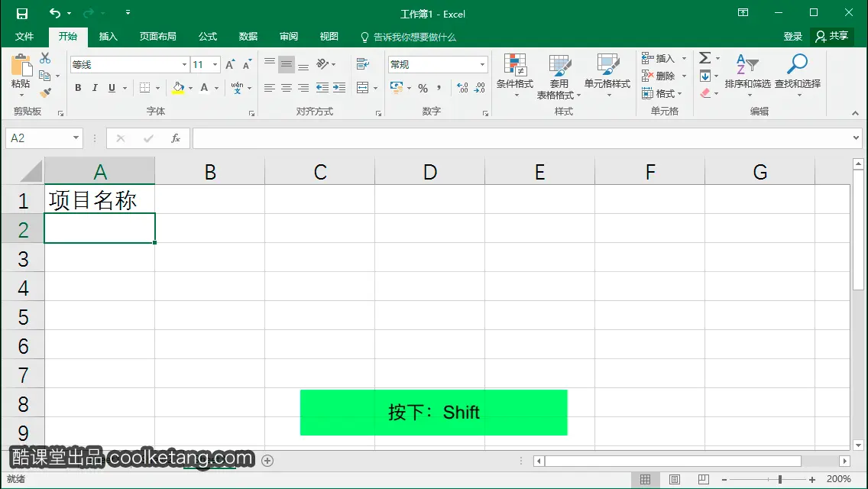
Task: Open the font size 11 dropdown
Action: (x=215, y=65)
